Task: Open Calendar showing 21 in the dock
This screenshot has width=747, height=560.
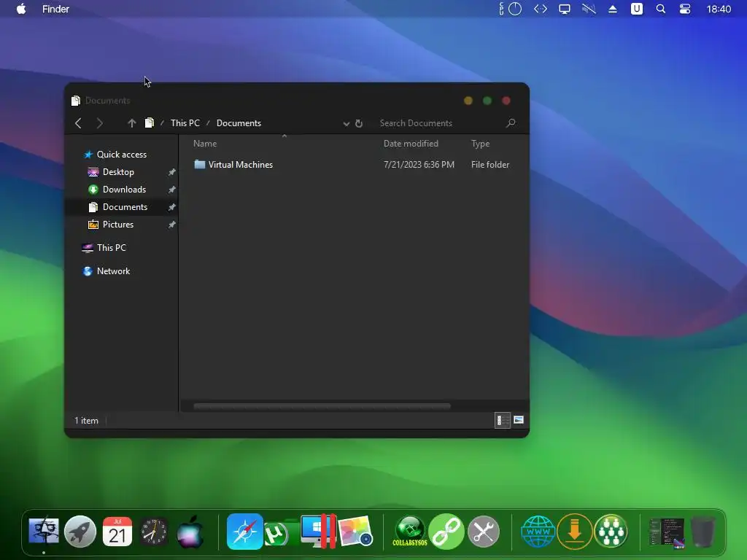Action: 117,531
